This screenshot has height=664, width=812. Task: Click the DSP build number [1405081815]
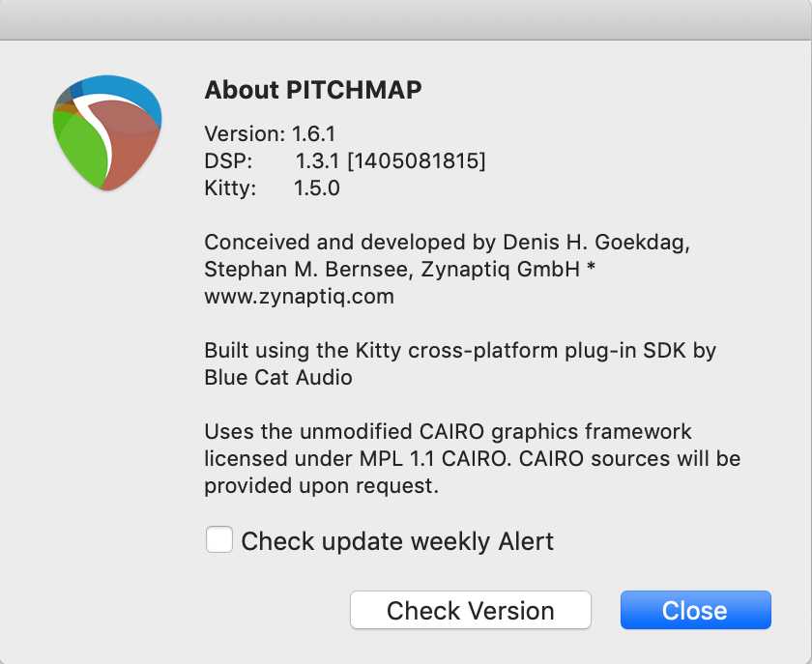[x=416, y=160]
